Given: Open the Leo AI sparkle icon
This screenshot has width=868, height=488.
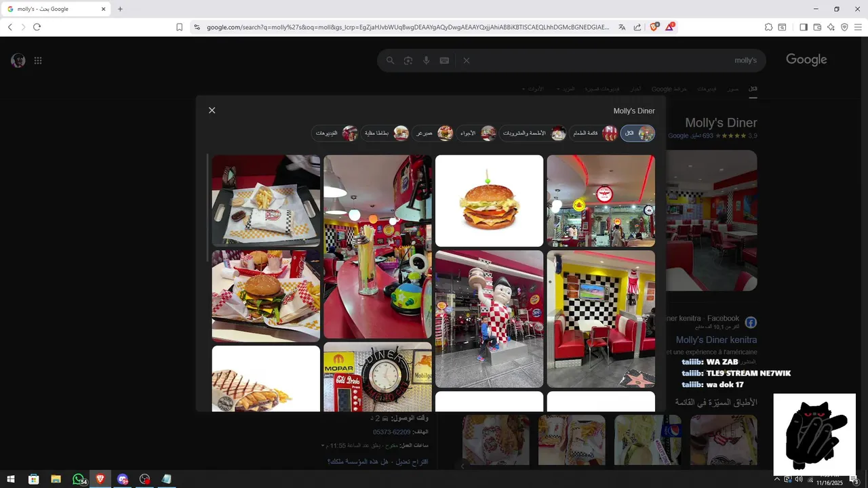Looking at the screenshot, I should [x=831, y=27].
